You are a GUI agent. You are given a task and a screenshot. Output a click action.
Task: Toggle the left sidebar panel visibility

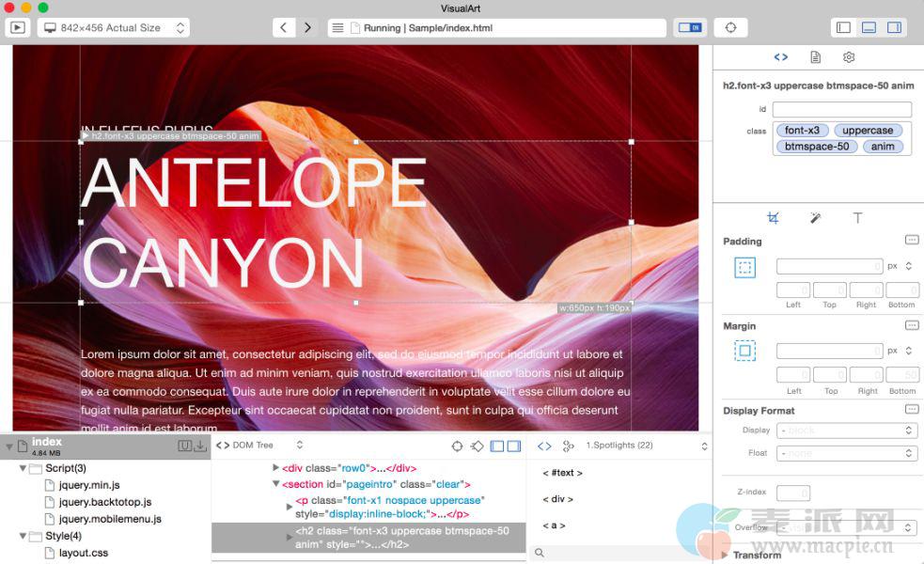tap(843, 28)
